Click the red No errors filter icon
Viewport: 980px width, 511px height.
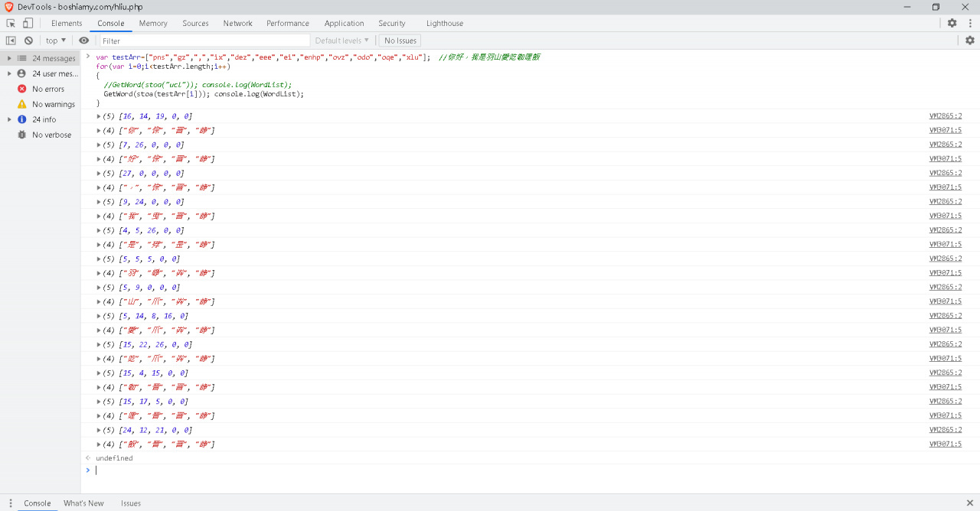coord(21,89)
